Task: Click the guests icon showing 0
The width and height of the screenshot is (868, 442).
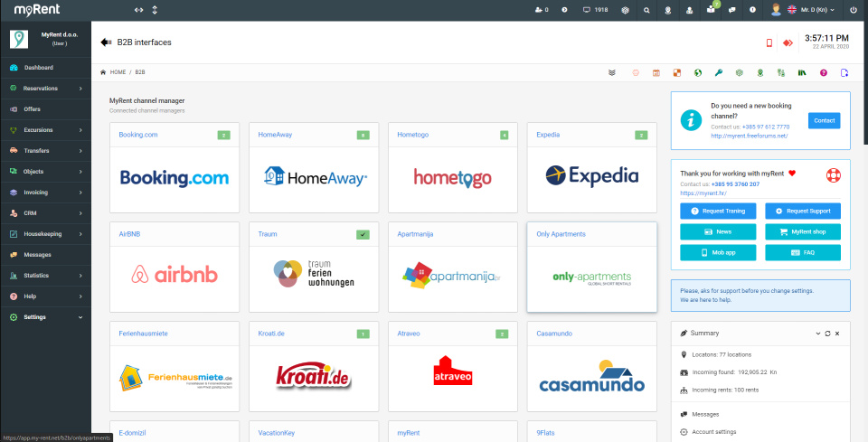Action: 542,10
